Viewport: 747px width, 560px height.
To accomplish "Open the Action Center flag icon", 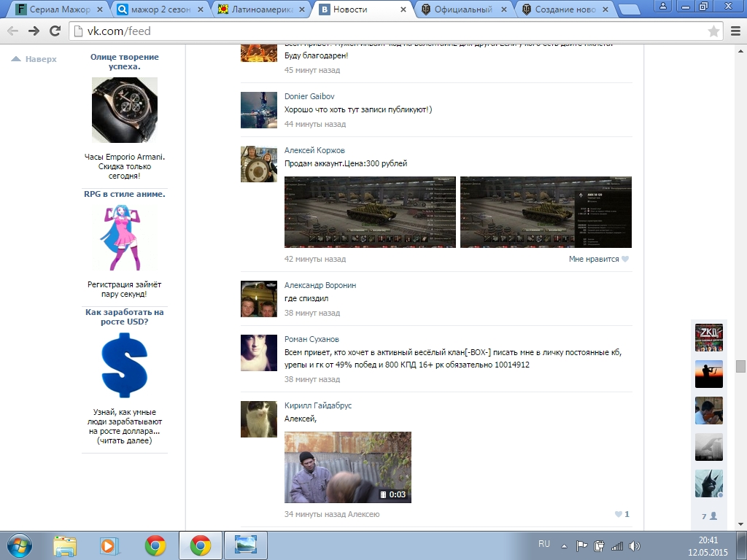I will point(581,546).
